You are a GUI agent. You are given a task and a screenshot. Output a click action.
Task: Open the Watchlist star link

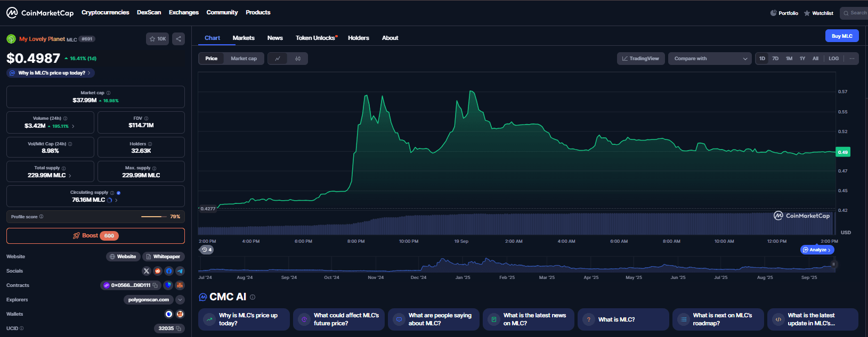[x=818, y=13]
